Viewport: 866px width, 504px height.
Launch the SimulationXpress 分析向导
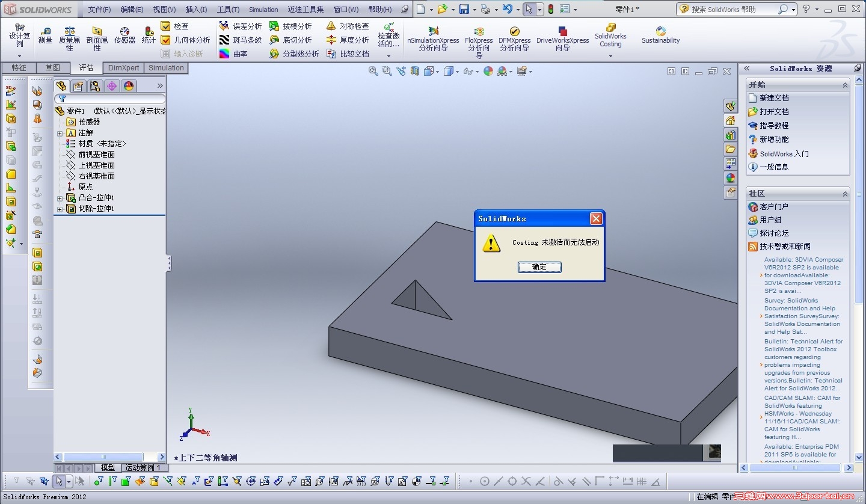click(x=433, y=39)
